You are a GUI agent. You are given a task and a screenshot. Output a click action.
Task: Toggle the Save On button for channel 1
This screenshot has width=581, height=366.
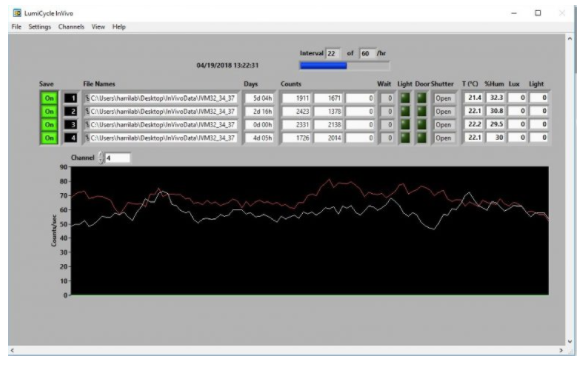(49, 98)
